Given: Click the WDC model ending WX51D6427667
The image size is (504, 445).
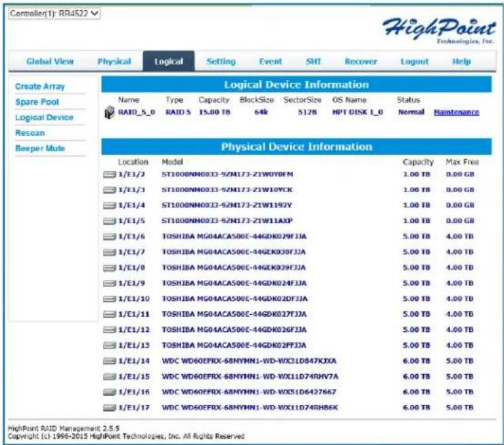Looking at the screenshot, I should [249, 392].
